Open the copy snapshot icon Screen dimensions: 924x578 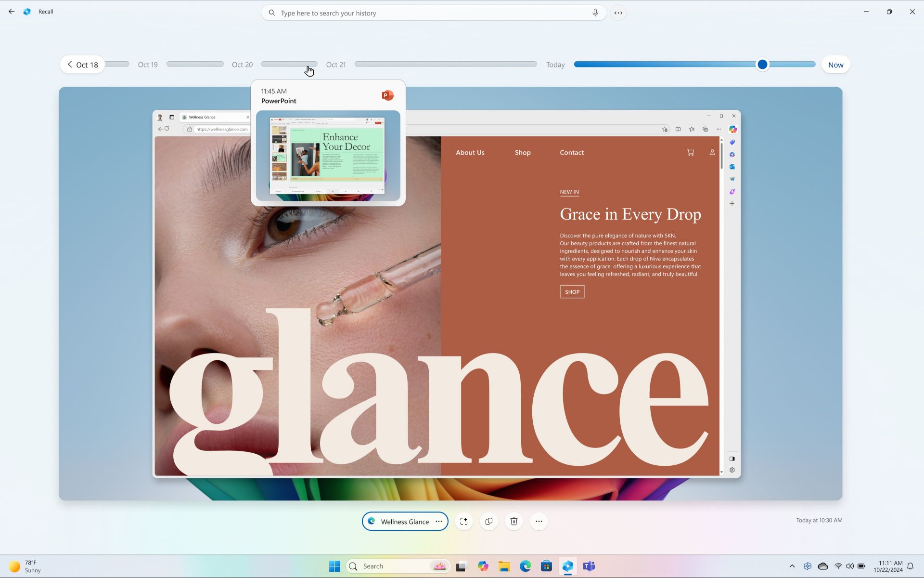coord(489,521)
